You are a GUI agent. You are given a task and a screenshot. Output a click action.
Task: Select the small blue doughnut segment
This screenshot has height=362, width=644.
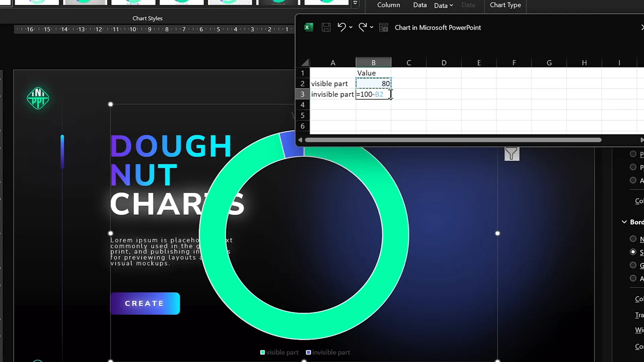coord(291,145)
